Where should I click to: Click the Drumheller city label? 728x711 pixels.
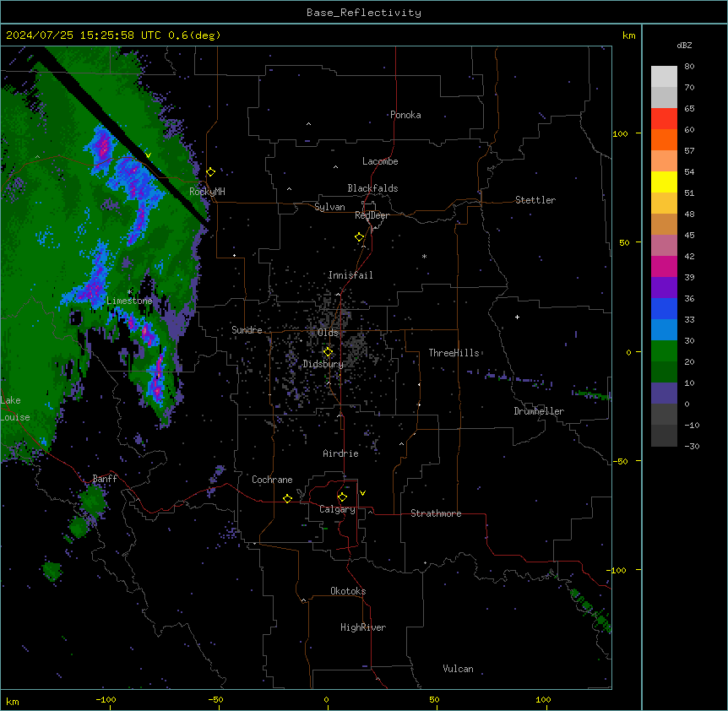tap(539, 411)
